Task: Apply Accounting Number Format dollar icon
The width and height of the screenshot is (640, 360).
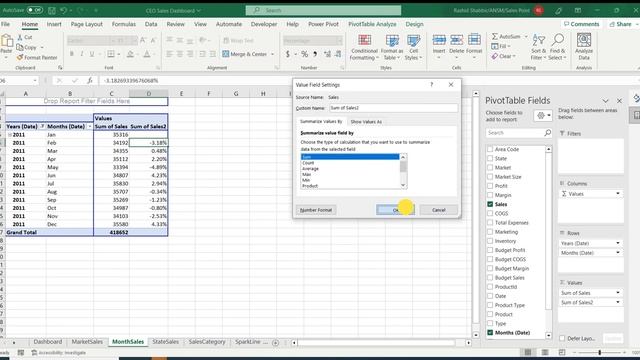Action: (288, 54)
